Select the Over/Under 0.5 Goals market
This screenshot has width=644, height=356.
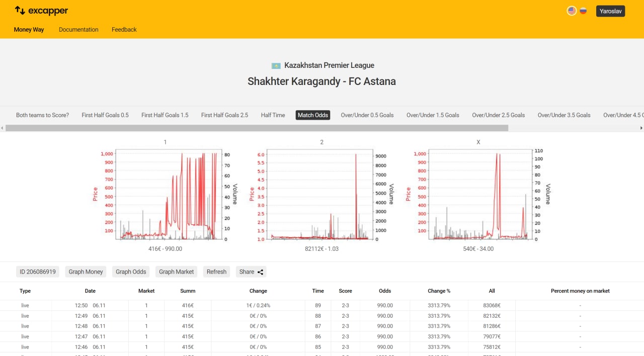[367, 115]
